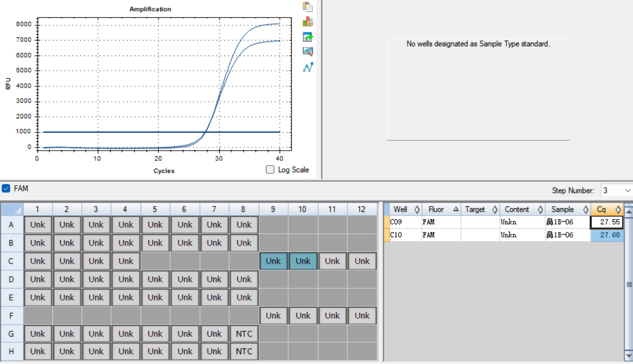Click highlighted well C9 Unk
Image resolution: width=633 pixels, height=364 pixels.
pos(273,261)
